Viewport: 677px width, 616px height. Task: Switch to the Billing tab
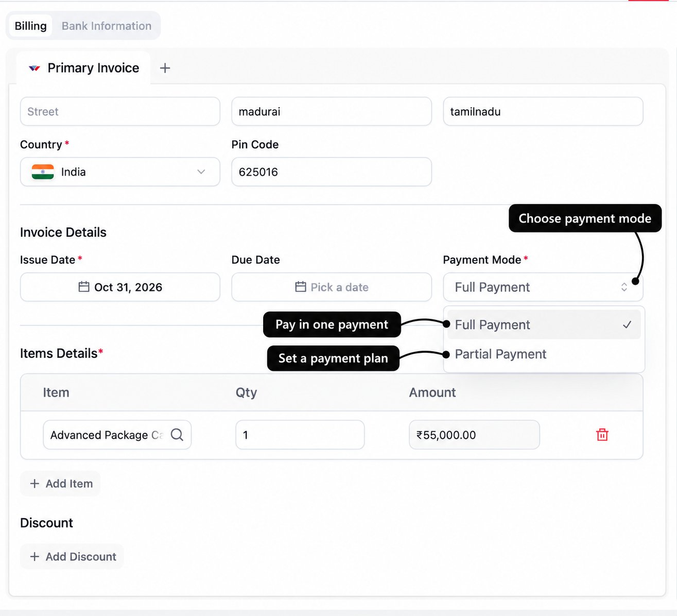point(30,26)
